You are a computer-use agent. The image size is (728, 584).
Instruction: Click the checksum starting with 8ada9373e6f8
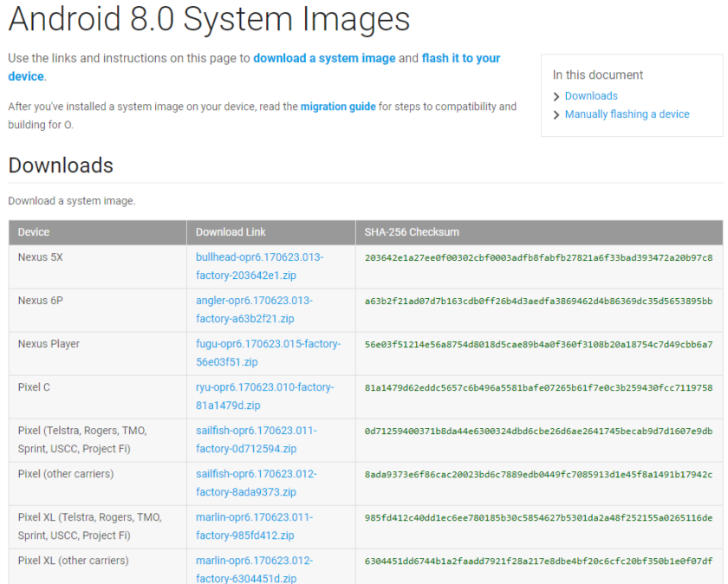tap(538, 475)
